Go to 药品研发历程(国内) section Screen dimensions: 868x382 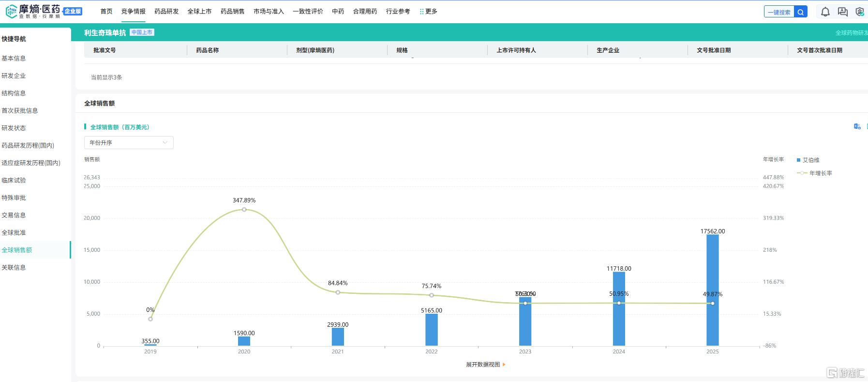pyautogui.click(x=28, y=145)
